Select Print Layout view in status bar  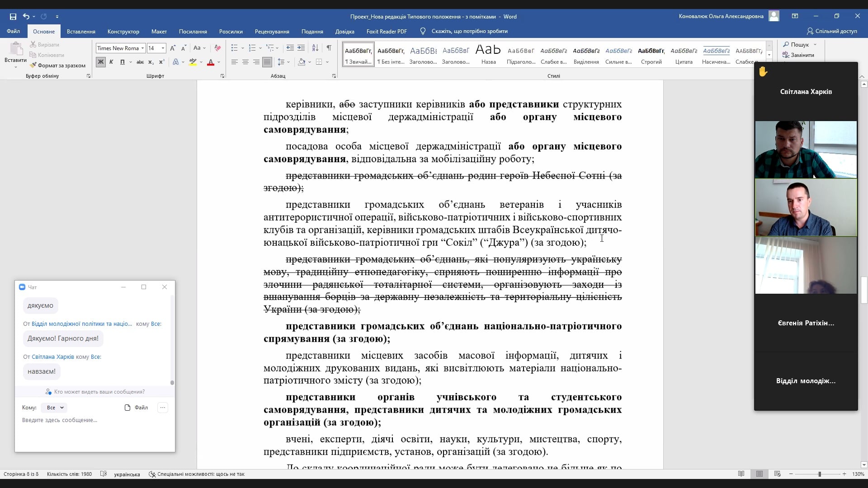(x=759, y=474)
